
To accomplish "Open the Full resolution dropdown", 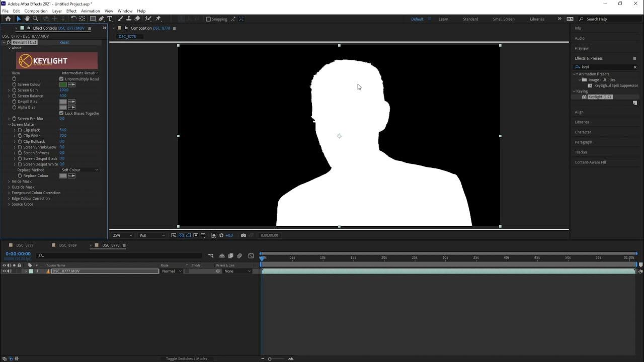I will coord(152,235).
